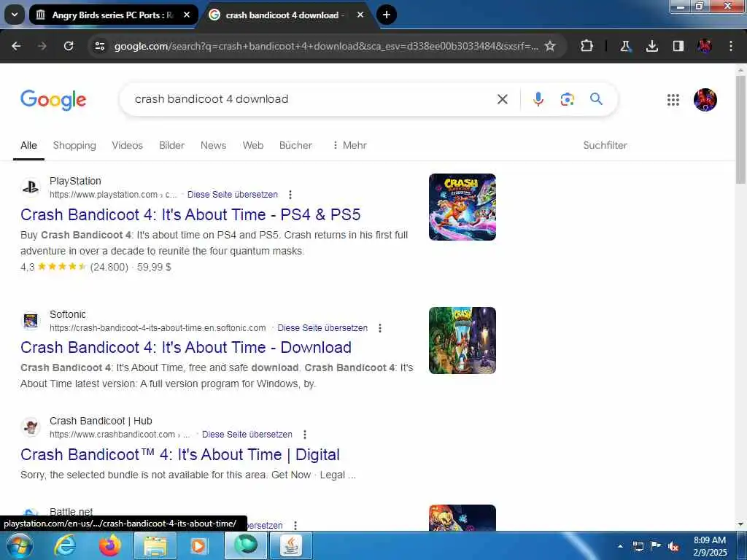Open Crash Bandicoot 4 Digital Hub result

tap(180, 455)
